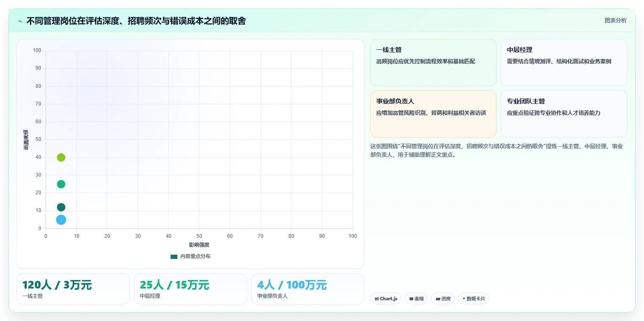Click text 高频岗位应优先控制流程效率和基础匹配
Screen dimensions: 644x321
click(x=426, y=62)
